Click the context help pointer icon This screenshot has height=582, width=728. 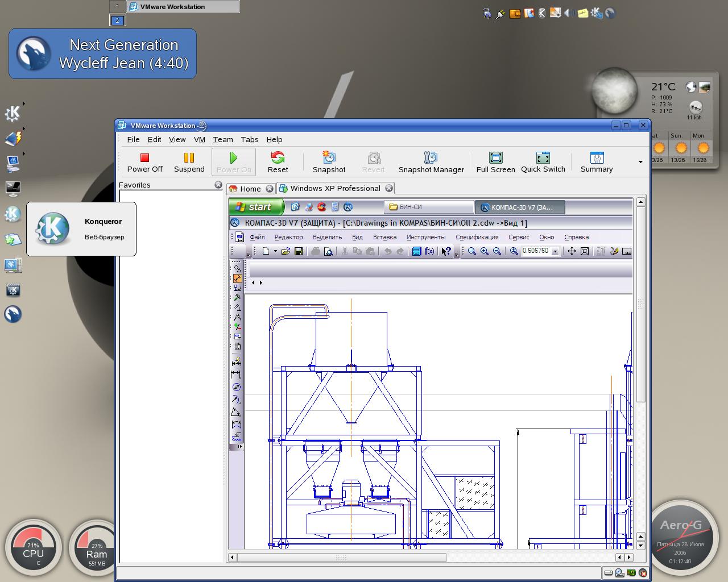coord(446,251)
